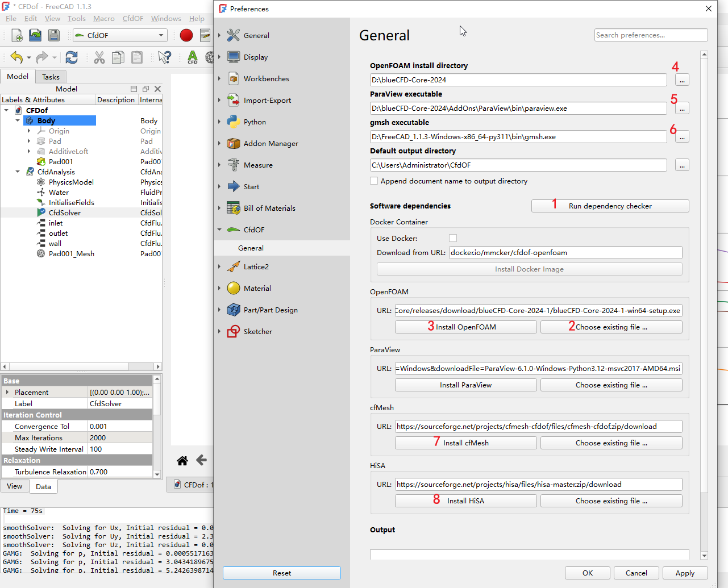728x588 pixels.
Task: Expand the AdditiveLoft tree item
Action: [29, 151]
